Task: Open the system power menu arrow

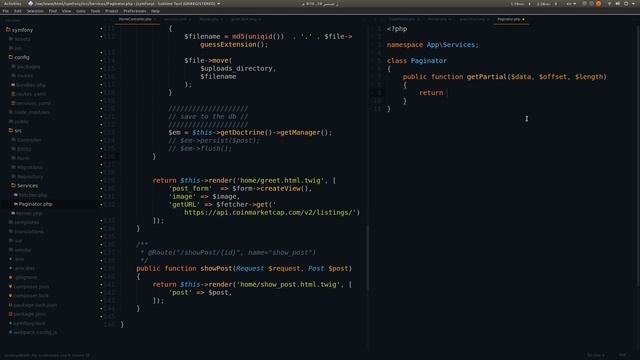Action: [634, 3]
